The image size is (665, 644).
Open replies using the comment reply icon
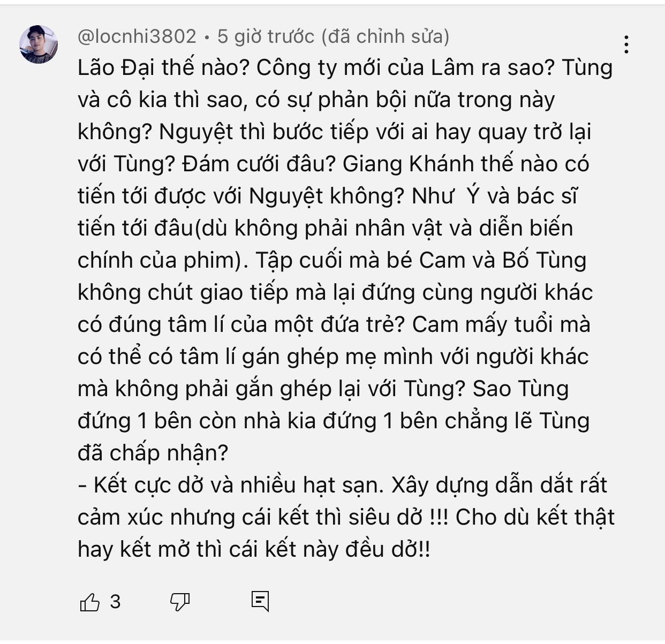point(260,602)
